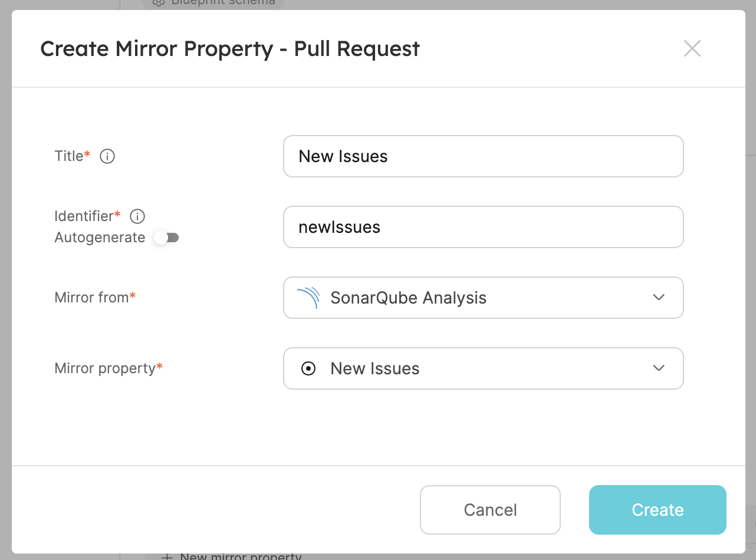Click New mirror property below the dialog

232,556
